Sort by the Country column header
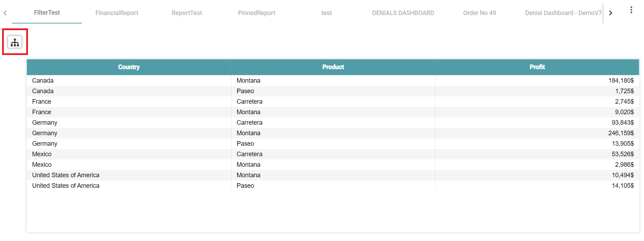The width and height of the screenshot is (644, 241). pos(129,67)
